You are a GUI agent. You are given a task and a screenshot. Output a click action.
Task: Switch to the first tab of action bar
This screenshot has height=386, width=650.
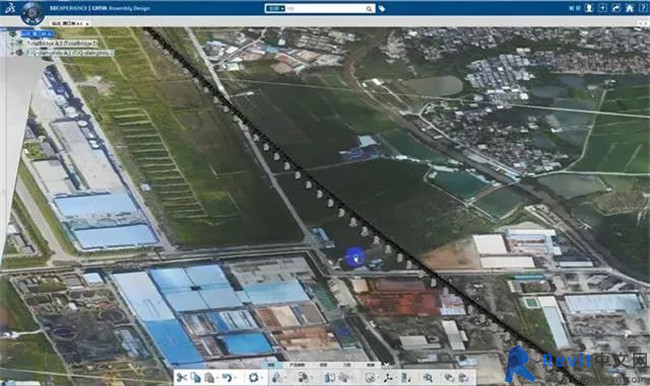pyautogui.click(x=271, y=365)
